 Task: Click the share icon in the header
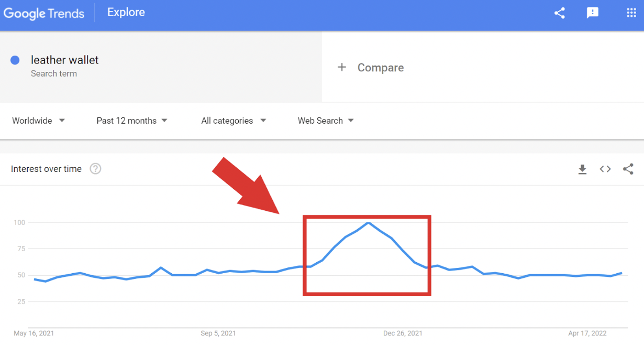tap(560, 13)
